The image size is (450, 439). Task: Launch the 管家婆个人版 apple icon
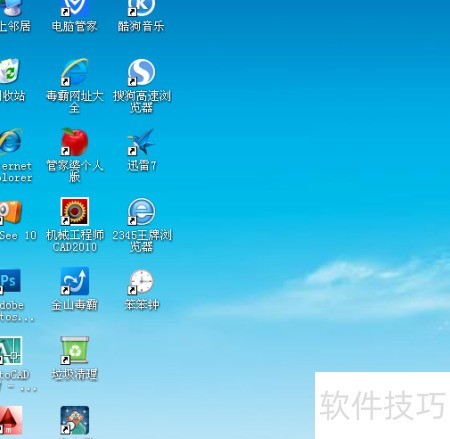tap(75, 142)
